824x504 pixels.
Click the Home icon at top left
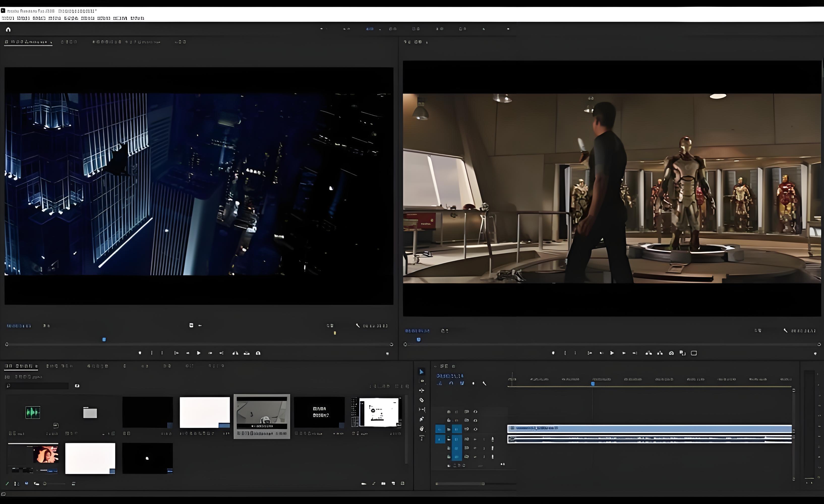point(8,29)
